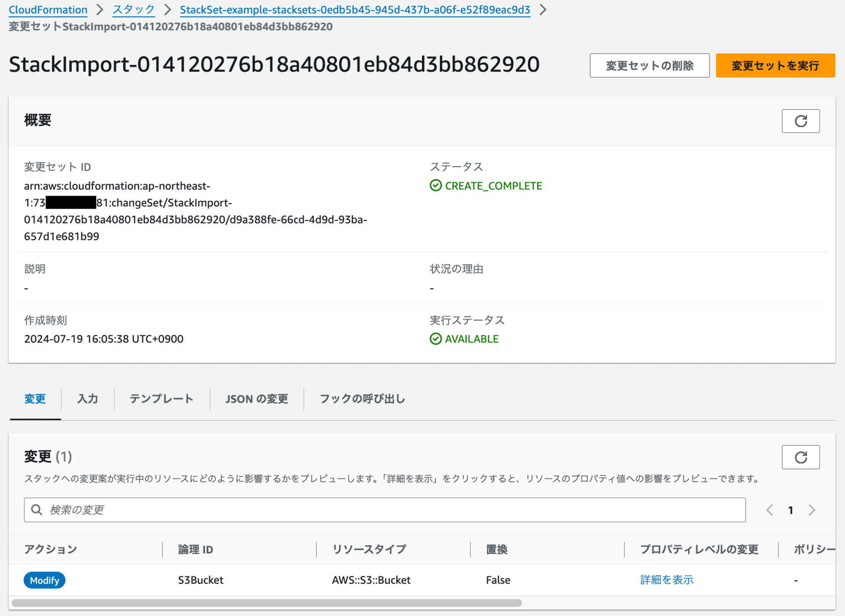845x616 pixels.
Task: Click the 変更 (1) section heading
Action: [48, 456]
